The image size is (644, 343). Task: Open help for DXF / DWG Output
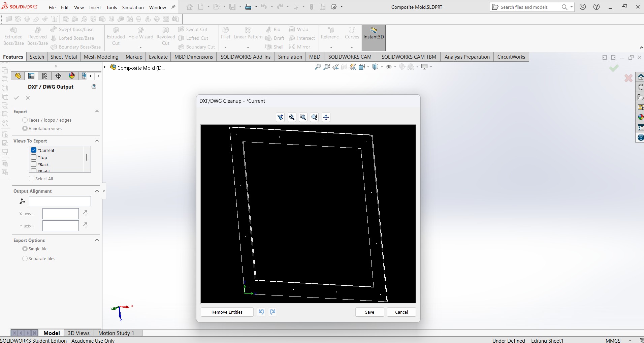[94, 87]
